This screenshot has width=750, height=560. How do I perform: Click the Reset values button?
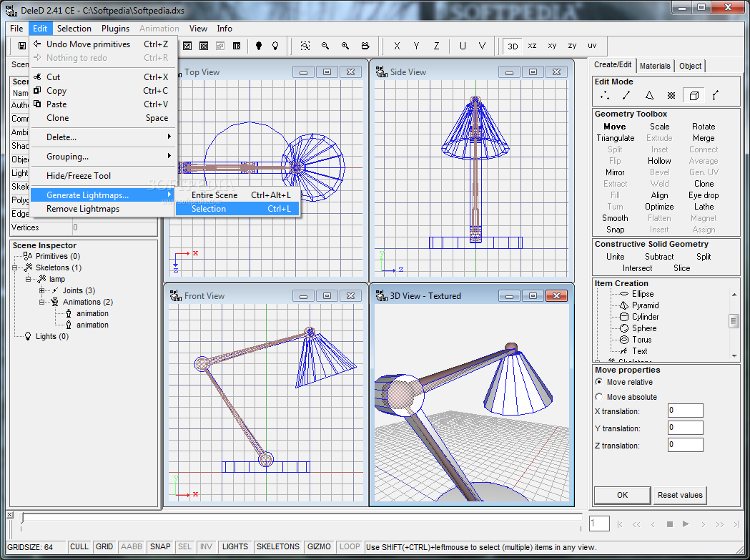[x=680, y=495]
